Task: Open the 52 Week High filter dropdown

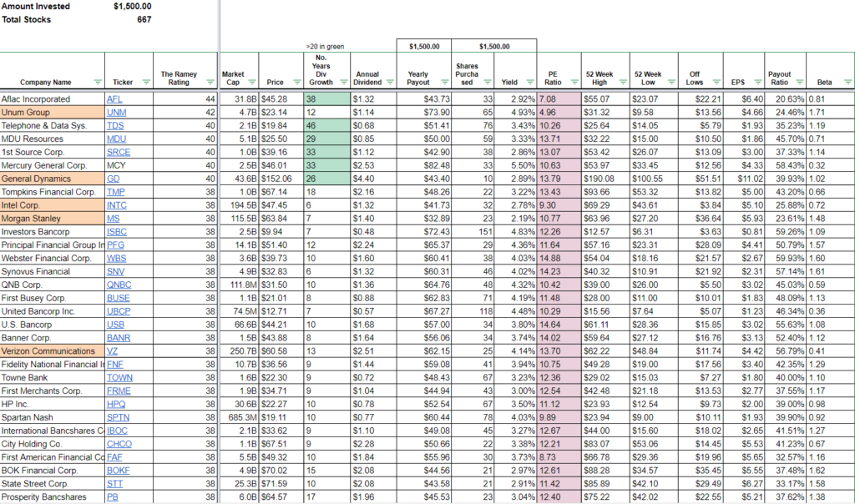Action: click(x=622, y=81)
